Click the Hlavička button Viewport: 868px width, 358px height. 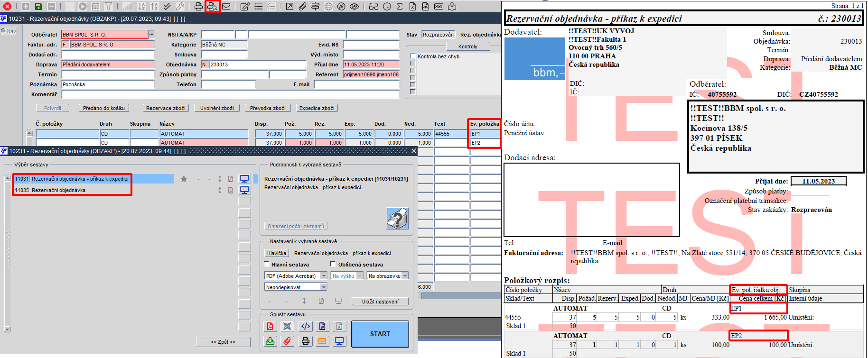pyautogui.click(x=276, y=253)
